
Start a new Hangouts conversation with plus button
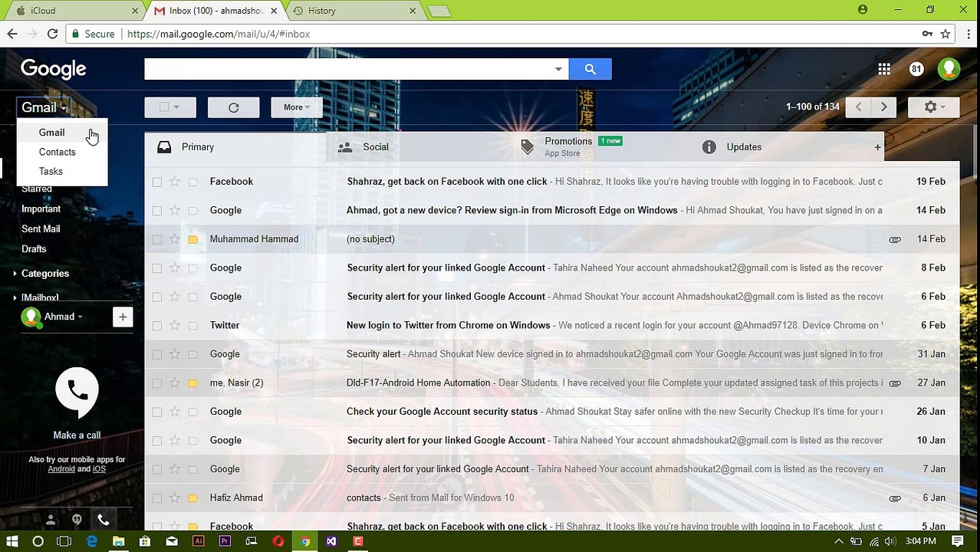coord(123,317)
